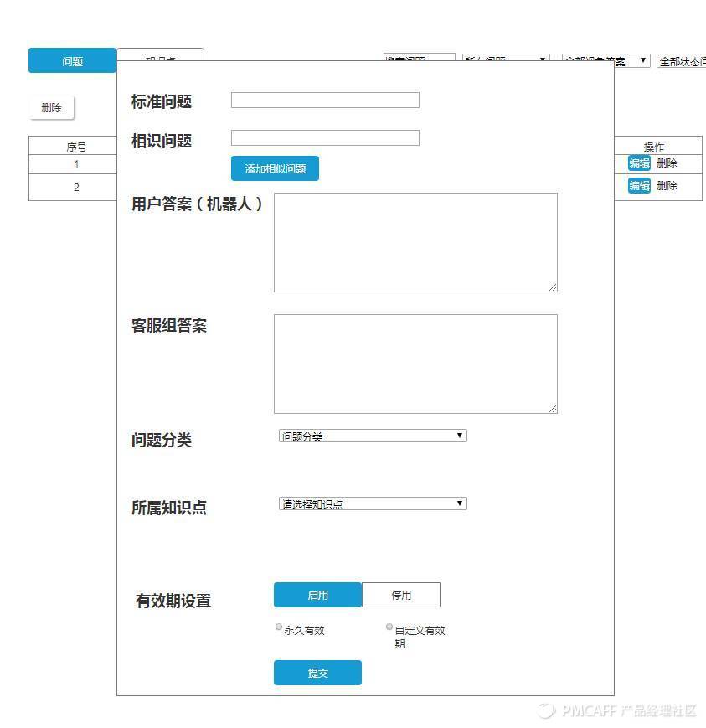Click the 用户答案（机器人） text area
Image resolution: width=706 pixels, height=728 pixels.
[415, 241]
